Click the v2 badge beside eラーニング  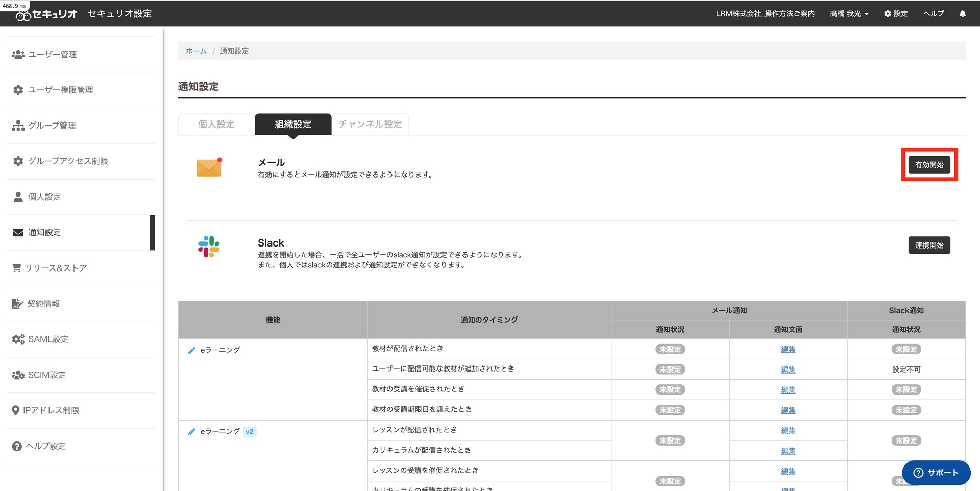point(250,432)
